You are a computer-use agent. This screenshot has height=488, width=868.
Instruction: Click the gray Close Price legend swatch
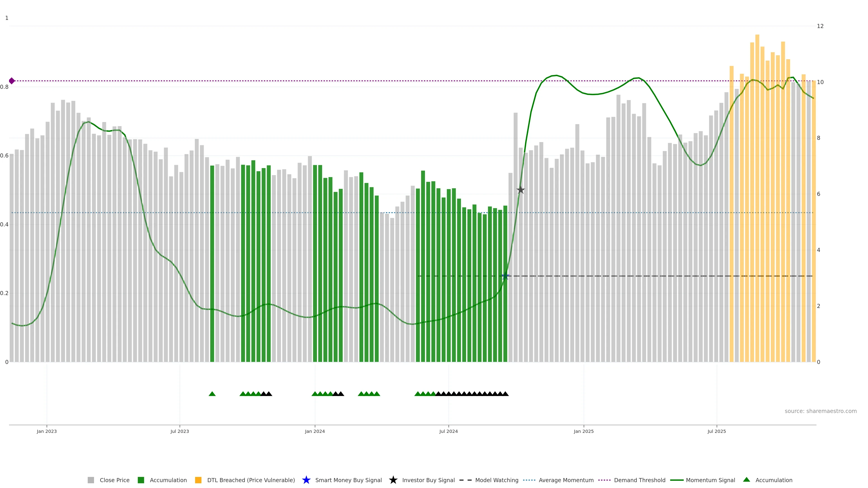click(91, 480)
